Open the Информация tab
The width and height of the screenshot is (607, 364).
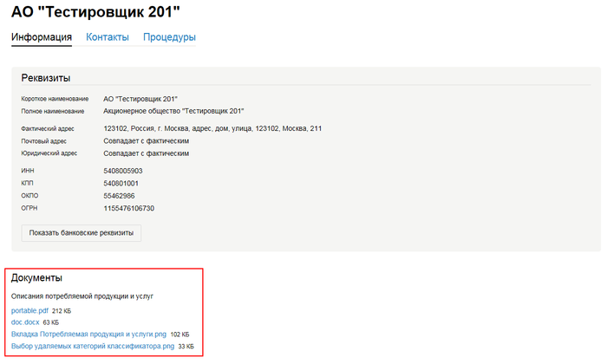pyautogui.click(x=42, y=37)
